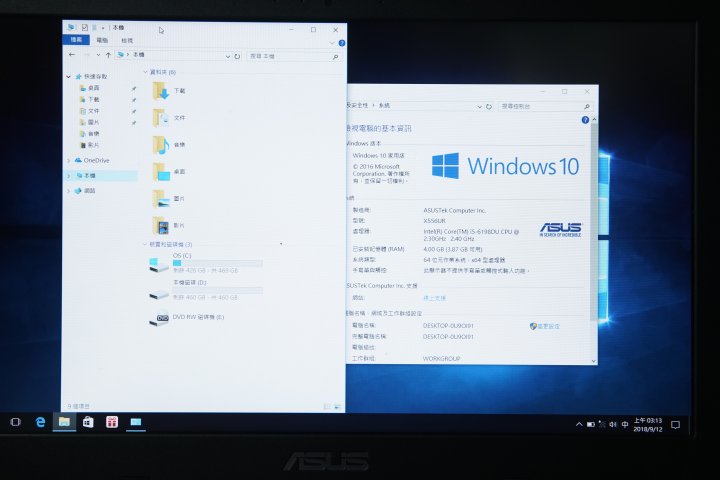The image size is (720, 480).
Task: Expand the 本機 tree node arrow
Action: (x=69, y=176)
